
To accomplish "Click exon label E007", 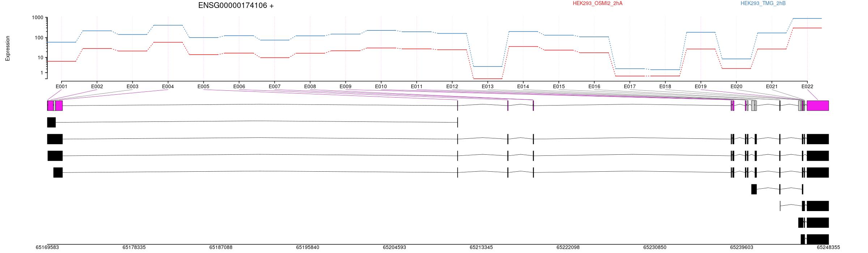I will 275,86.
